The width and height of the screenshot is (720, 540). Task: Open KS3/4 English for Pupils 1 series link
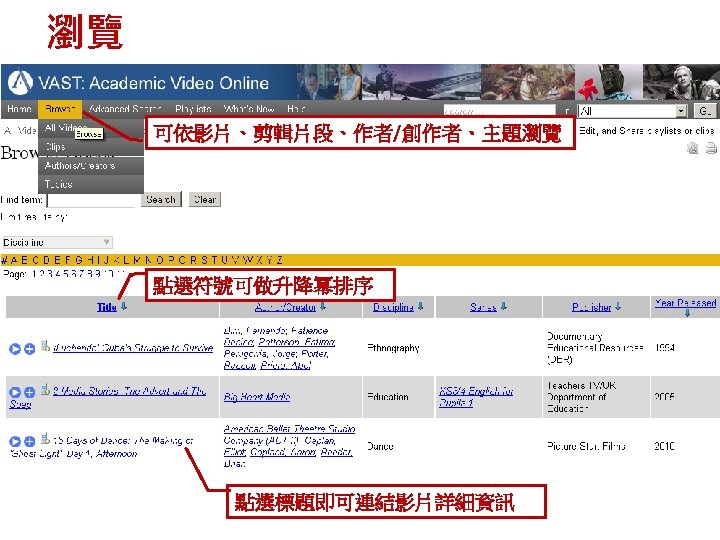[476, 397]
